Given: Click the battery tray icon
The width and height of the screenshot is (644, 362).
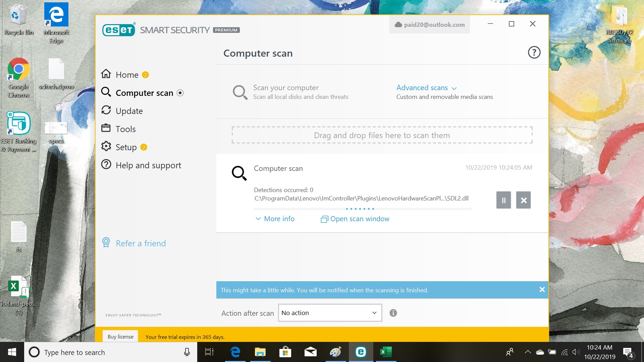Looking at the screenshot, I should point(552,352).
